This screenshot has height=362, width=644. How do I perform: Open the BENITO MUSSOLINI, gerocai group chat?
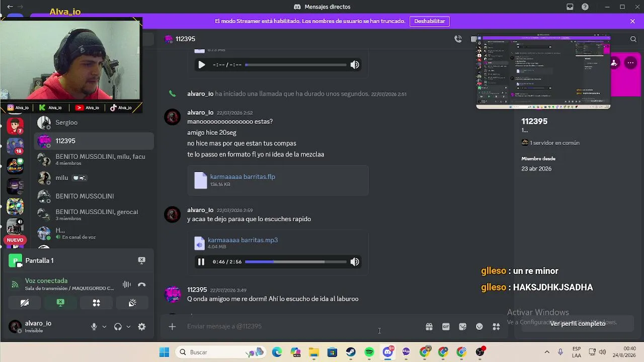[94, 215]
